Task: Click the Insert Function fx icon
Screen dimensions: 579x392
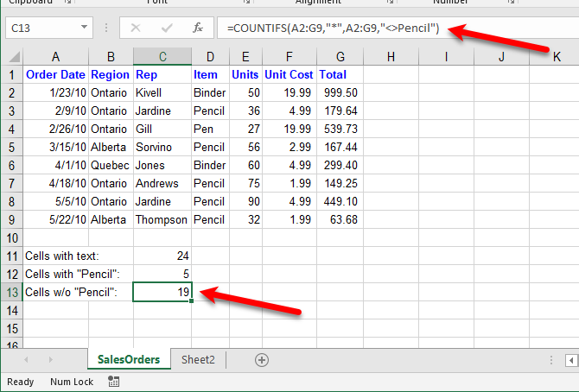Action: click(x=197, y=28)
